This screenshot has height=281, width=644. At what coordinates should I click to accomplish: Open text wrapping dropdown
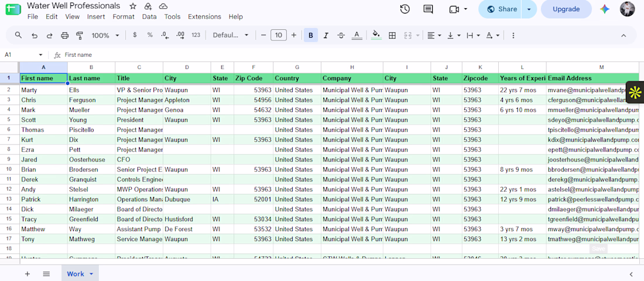473,36
